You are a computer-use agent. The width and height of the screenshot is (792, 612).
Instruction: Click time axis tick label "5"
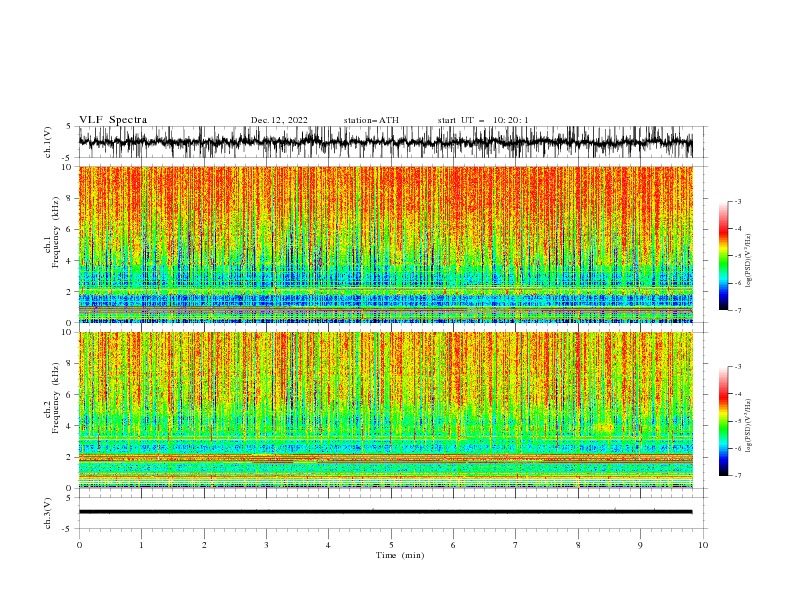pyautogui.click(x=391, y=545)
